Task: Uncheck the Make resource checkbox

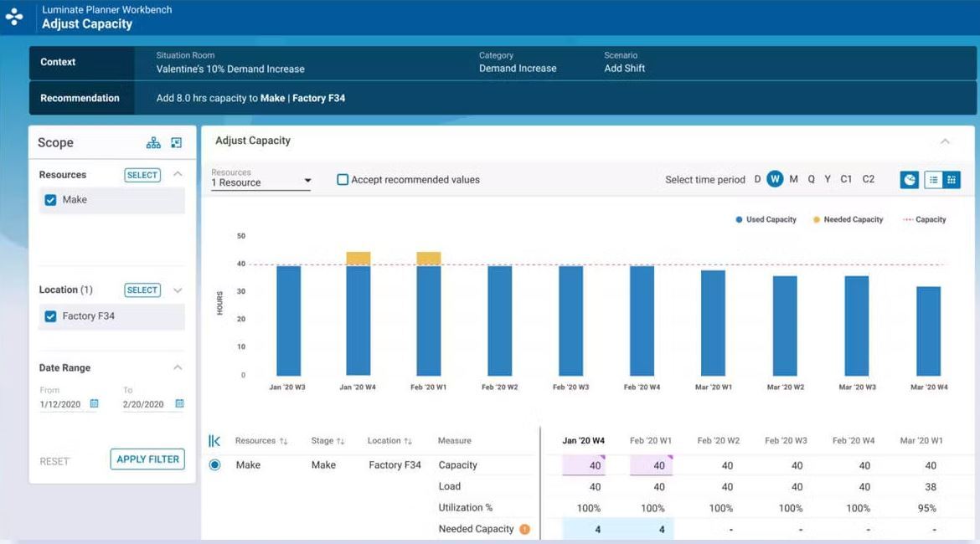Action: [x=50, y=200]
